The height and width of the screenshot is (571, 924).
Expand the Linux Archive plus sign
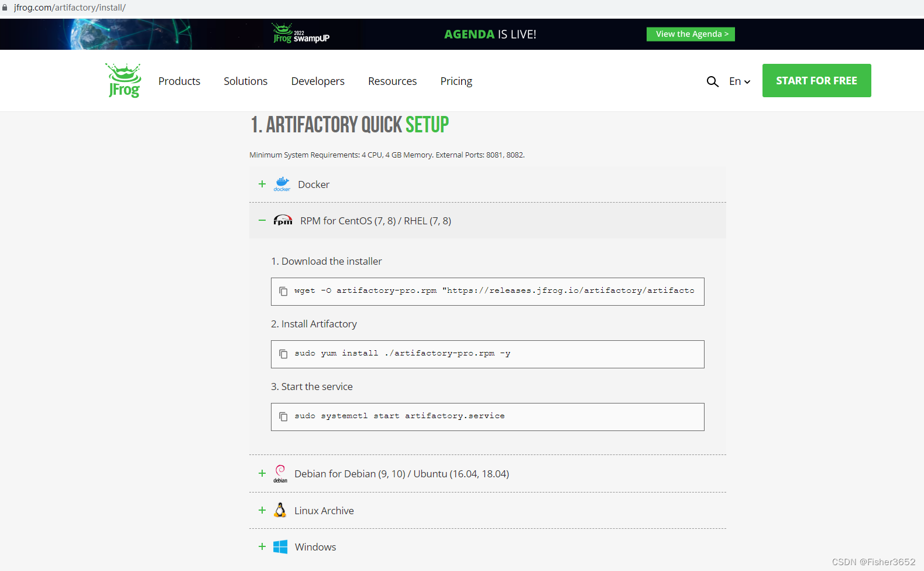pyautogui.click(x=262, y=510)
